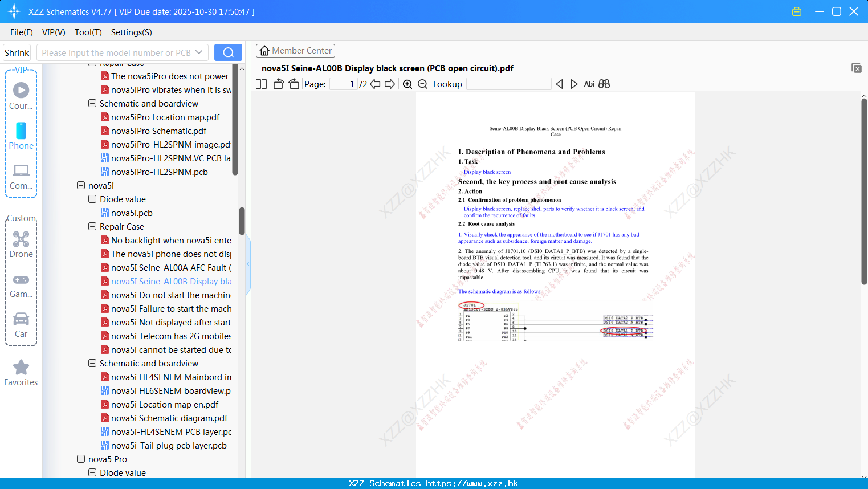Click the pop-out window icon right of tab
The width and height of the screenshot is (868, 489).
coord(856,68)
